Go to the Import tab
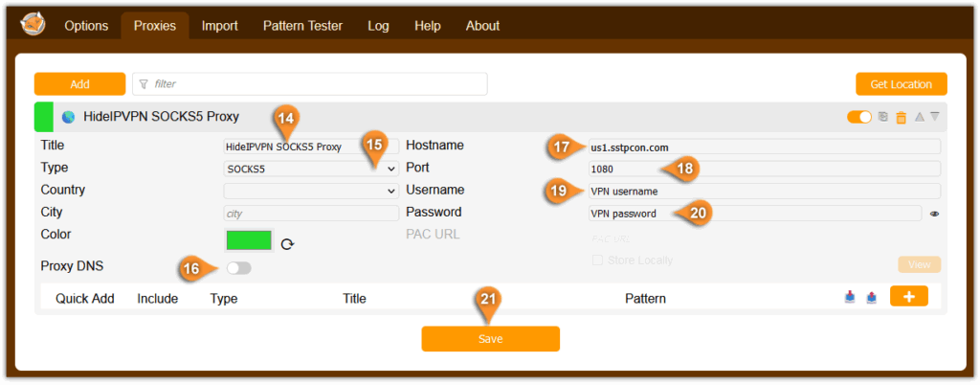Viewport: 980px width, 385px height. pyautogui.click(x=219, y=26)
